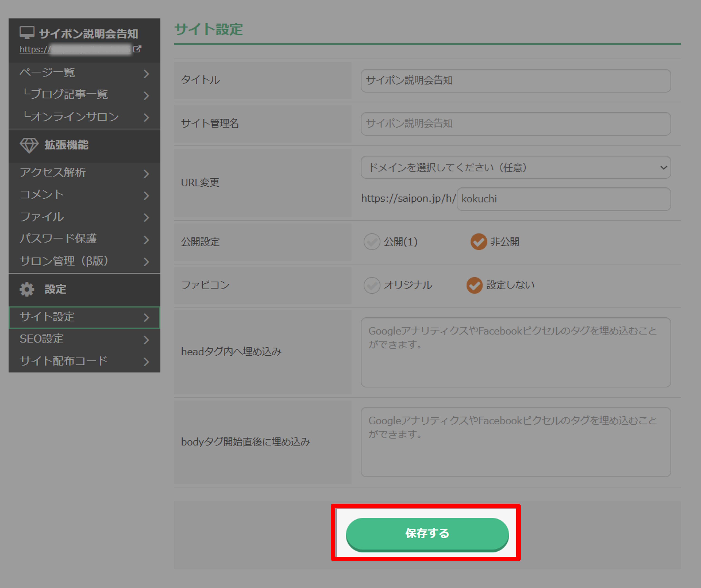Click the chevron arrow on ページ一覧 row

146,73
